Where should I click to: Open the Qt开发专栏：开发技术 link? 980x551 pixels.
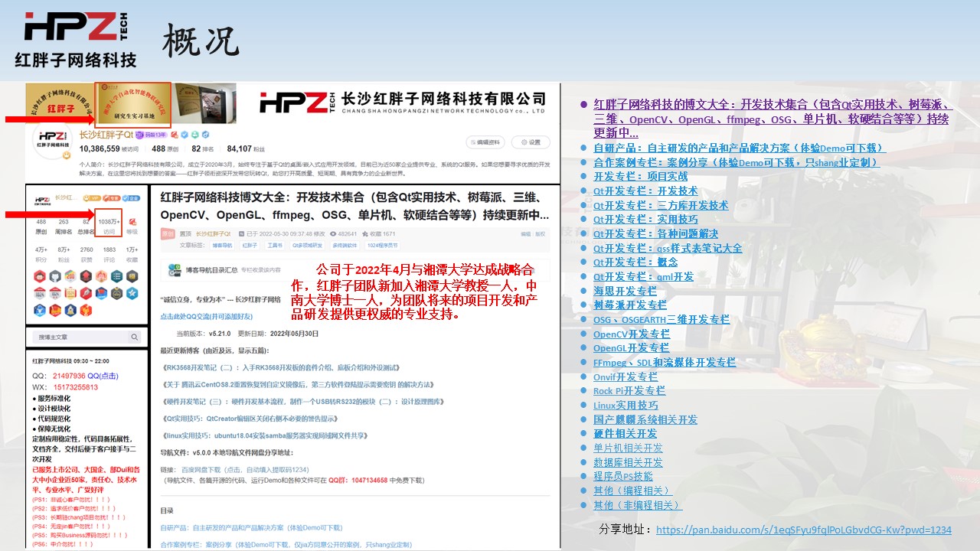[x=645, y=191]
